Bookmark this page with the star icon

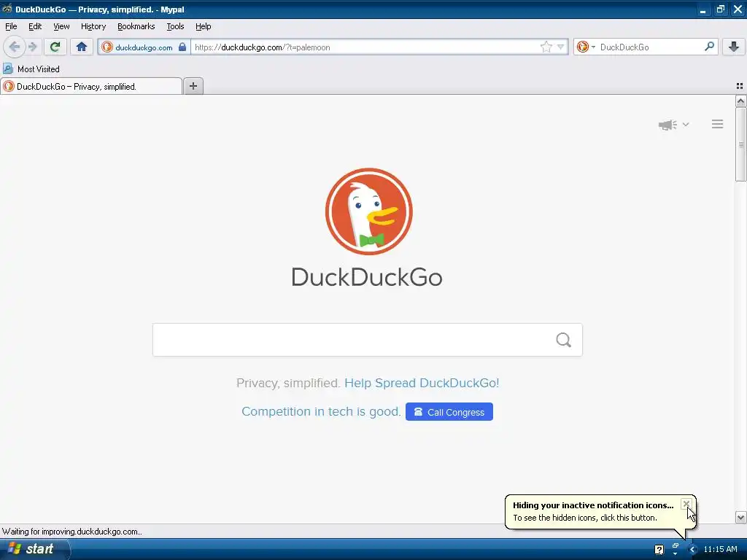point(546,47)
